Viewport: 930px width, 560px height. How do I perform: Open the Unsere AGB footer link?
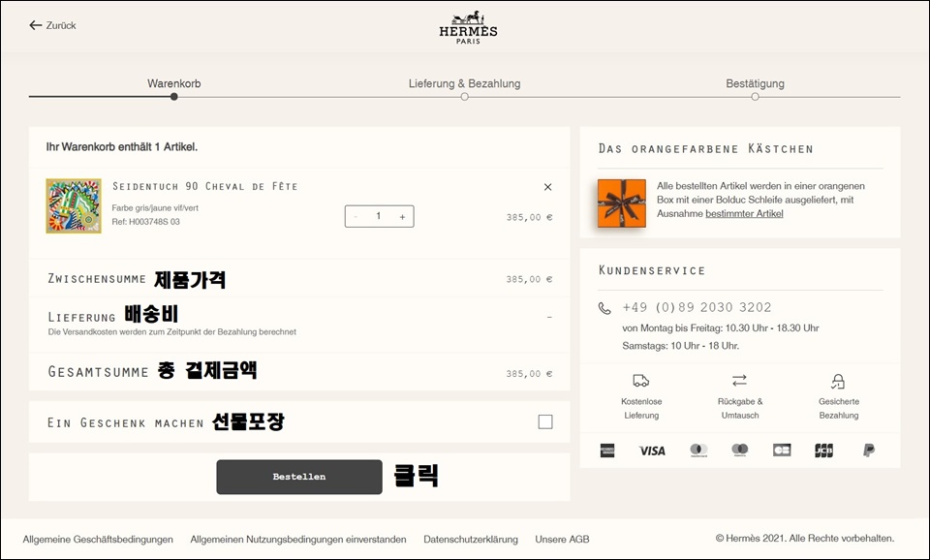562,540
